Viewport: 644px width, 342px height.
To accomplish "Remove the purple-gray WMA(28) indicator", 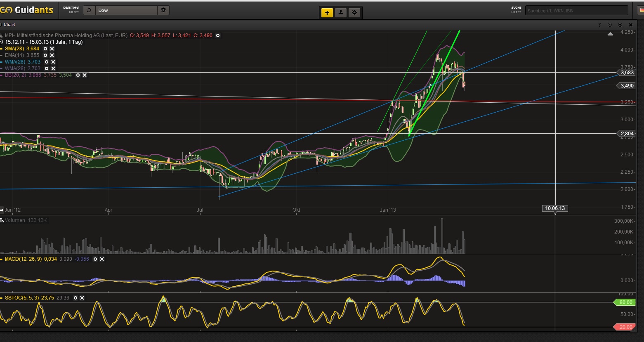I will coord(53,68).
